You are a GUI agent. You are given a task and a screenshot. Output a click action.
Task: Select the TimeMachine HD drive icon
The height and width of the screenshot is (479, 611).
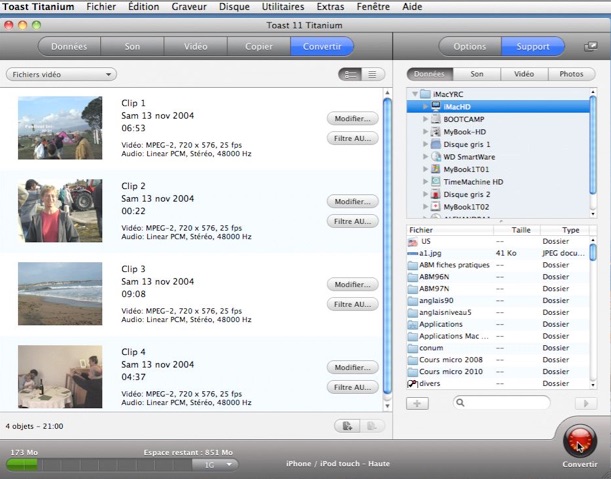pos(436,182)
